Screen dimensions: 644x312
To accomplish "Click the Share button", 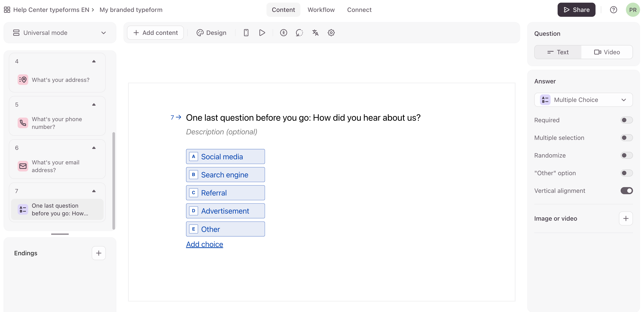I will (x=576, y=10).
